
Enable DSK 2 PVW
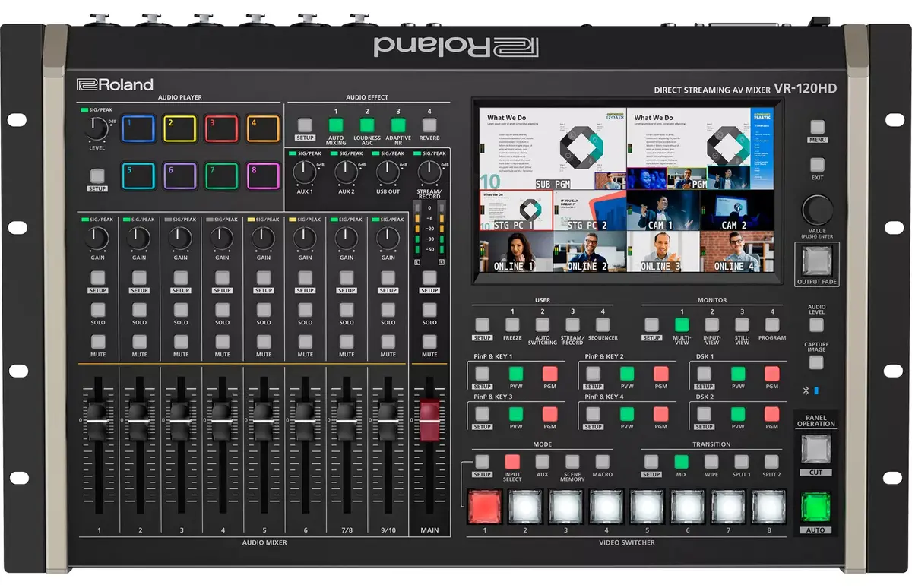point(738,414)
